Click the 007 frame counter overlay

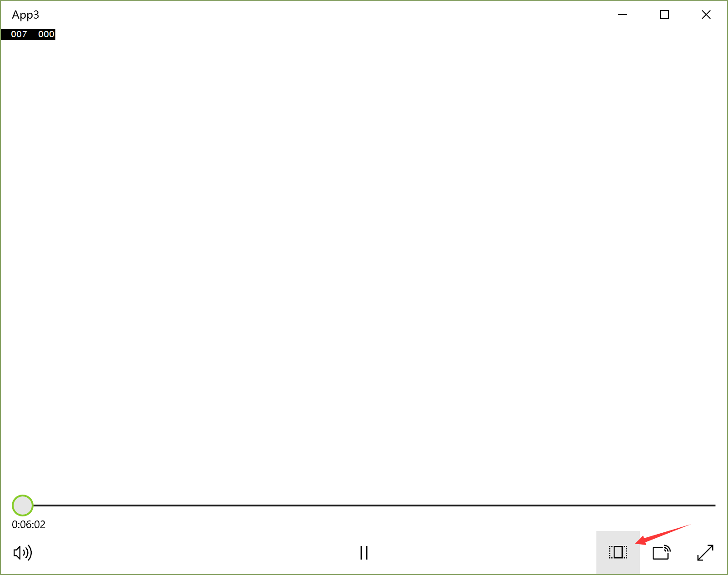(x=19, y=34)
